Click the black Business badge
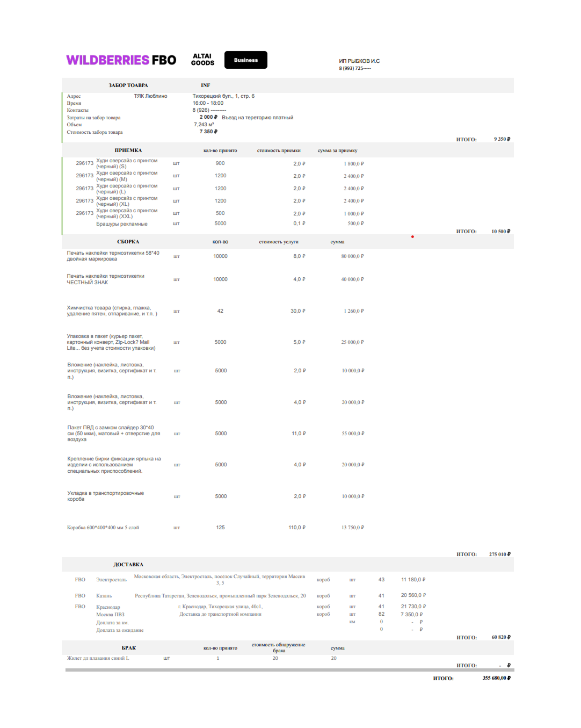This screenshot has height=728, width=581. (x=246, y=60)
